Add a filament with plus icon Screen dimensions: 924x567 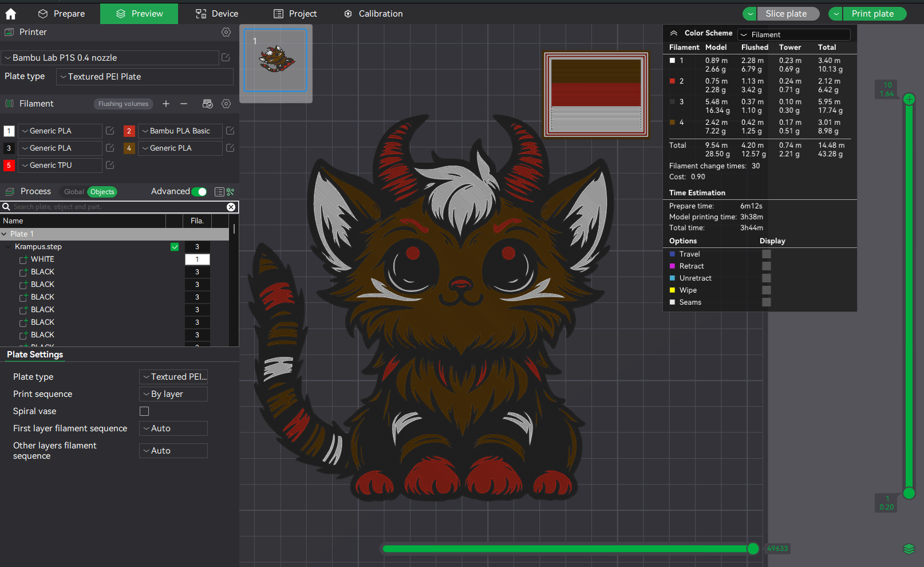click(x=166, y=104)
